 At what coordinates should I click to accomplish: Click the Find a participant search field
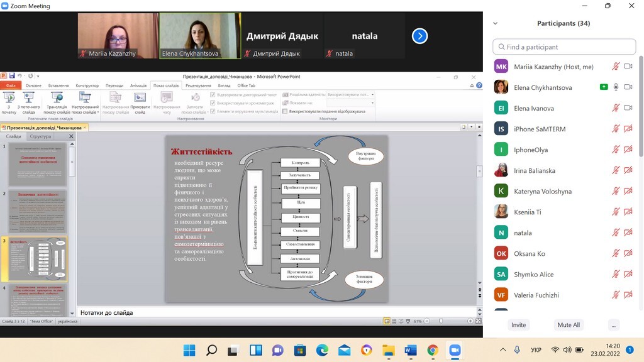coord(564,47)
